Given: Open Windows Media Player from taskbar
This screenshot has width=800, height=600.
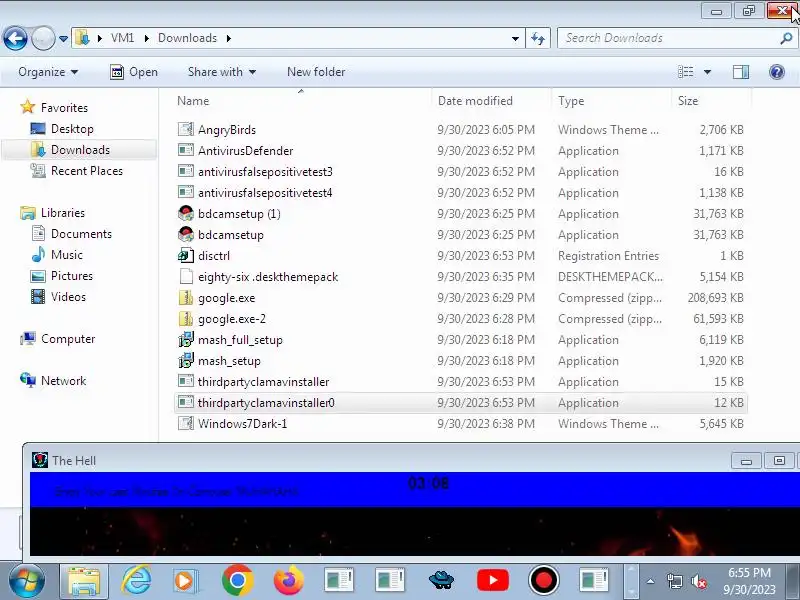Looking at the screenshot, I should tap(185, 581).
